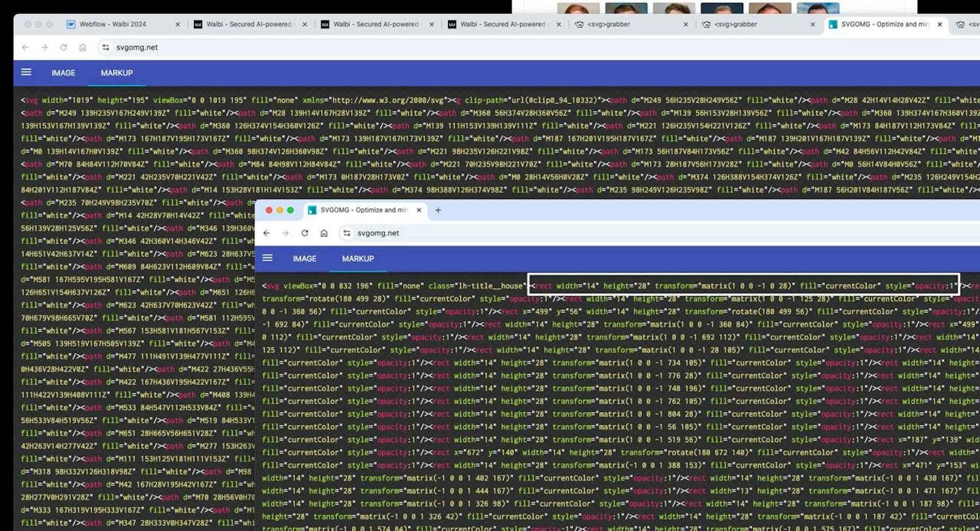
Task: Open the hamburger menu in the smaller SVGOMG window
Action: point(267,258)
